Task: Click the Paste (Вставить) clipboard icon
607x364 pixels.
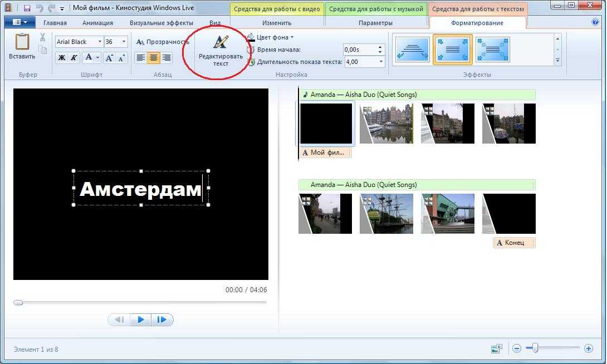Action: pyautogui.click(x=22, y=42)
